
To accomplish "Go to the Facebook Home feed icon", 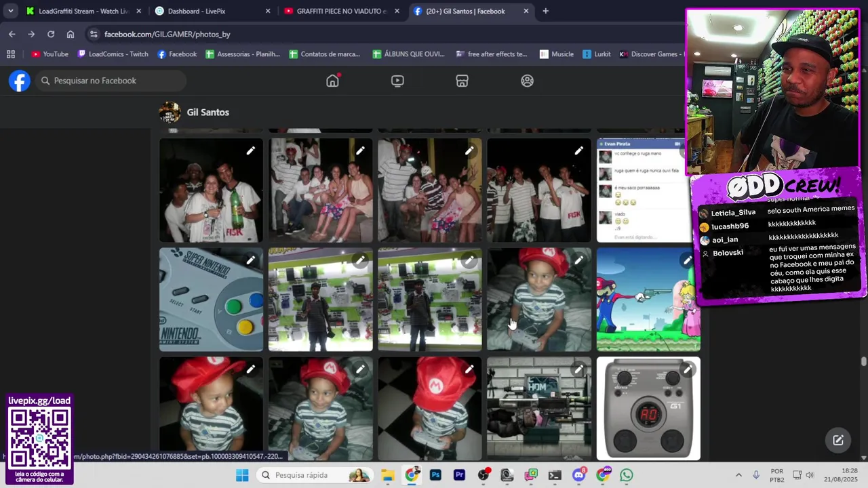I will point(332,81).
